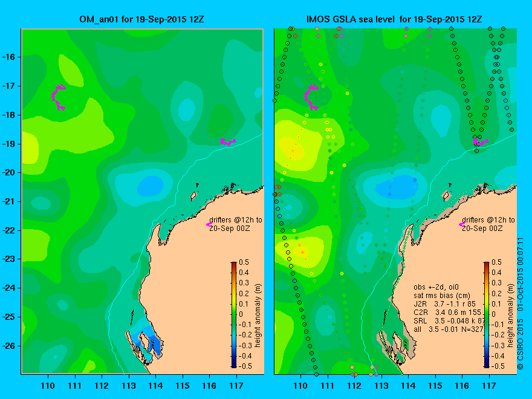The height and width of the screenshot is (399, 532).
Task: Click latitude label -17 on the y-axis
Action: [x=8, y=86]
